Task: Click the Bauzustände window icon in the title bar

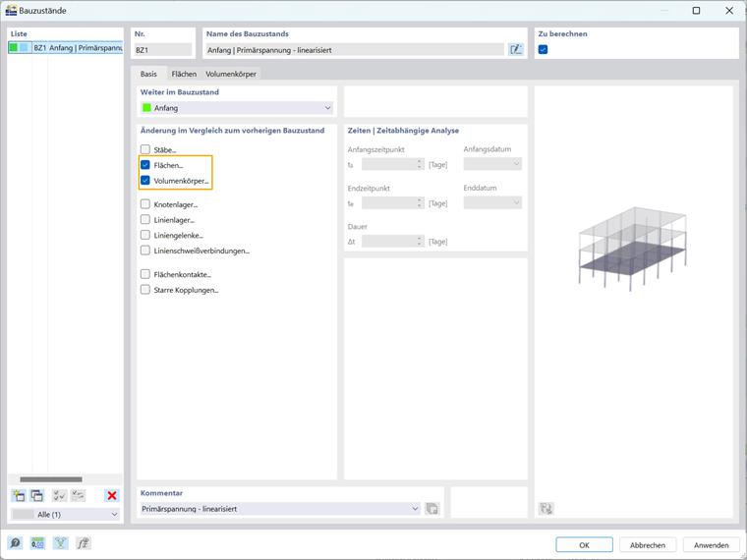Action: [x=11, y=10]
